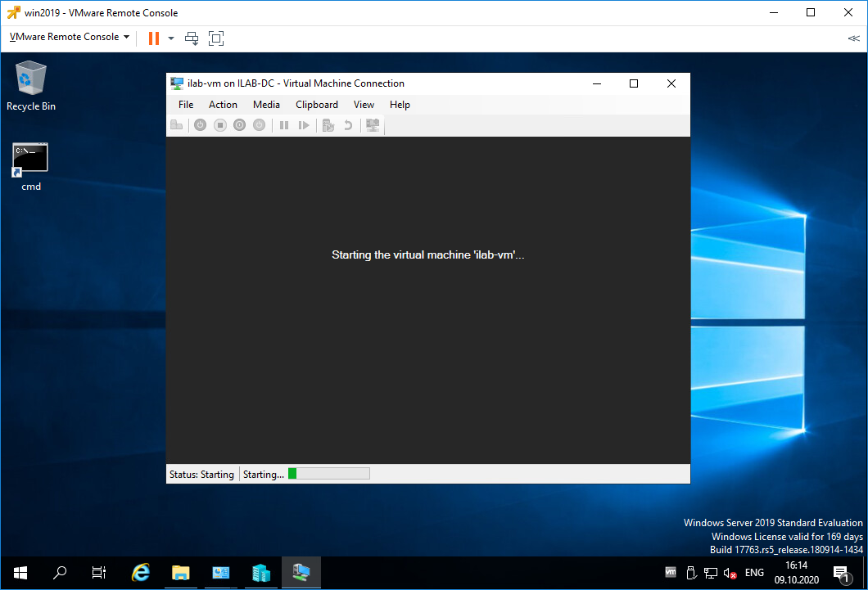
Task: Launch Internet Explorer from taskbar
Action: [141, 573]
